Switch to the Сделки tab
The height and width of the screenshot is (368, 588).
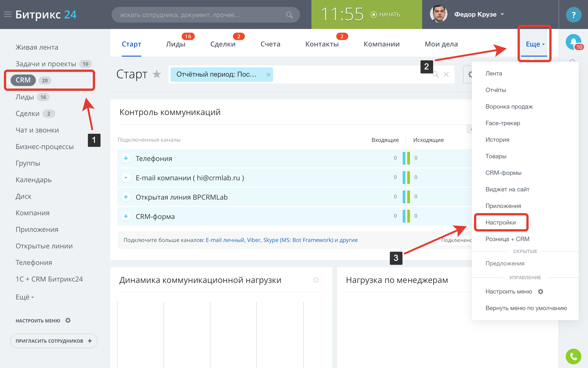click(223, 44)
